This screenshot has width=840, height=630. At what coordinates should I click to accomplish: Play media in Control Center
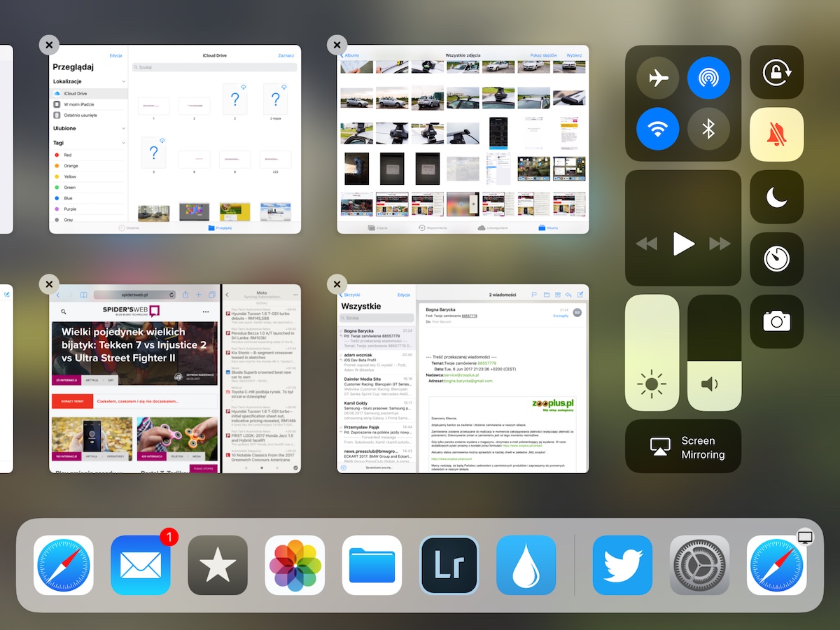(x=683, y=244)
